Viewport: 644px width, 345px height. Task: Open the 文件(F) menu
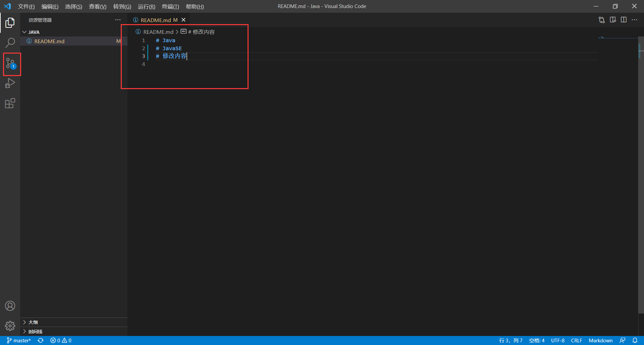click(26, 6)
